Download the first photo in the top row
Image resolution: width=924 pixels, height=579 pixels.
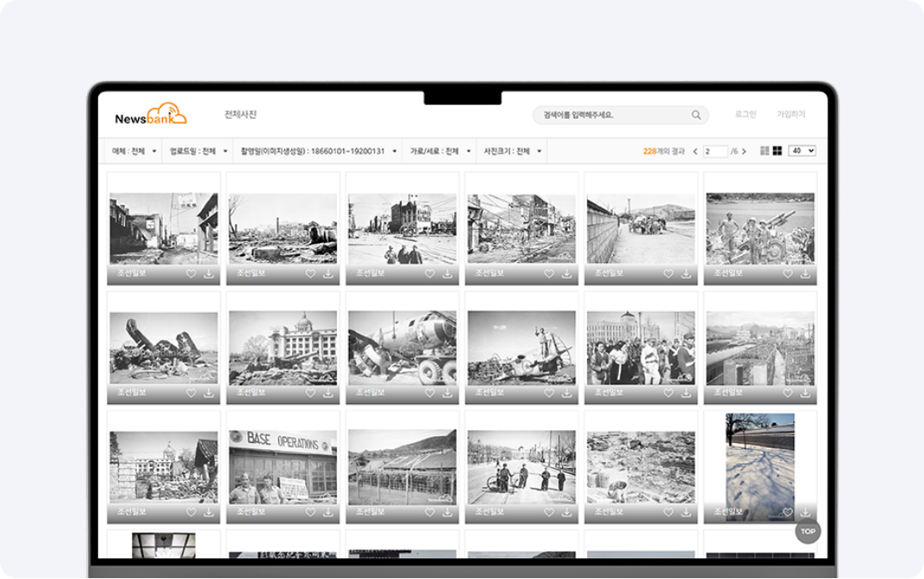click(209, 274)
